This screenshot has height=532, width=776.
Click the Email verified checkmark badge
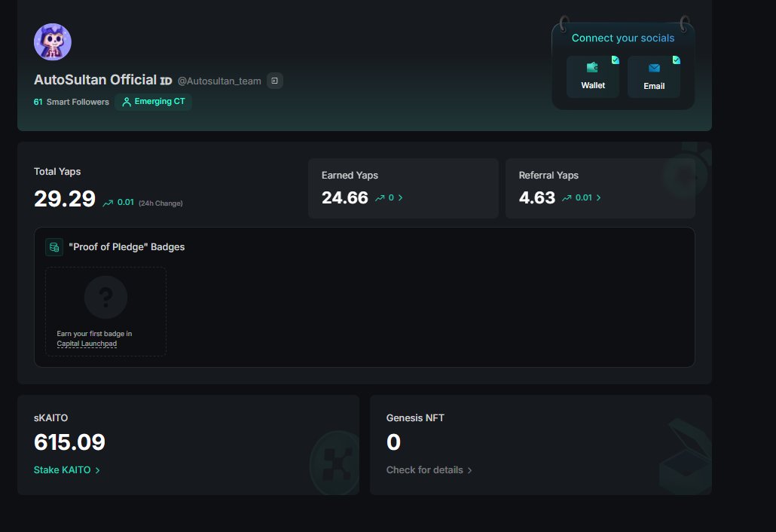[x=676, y=60]
